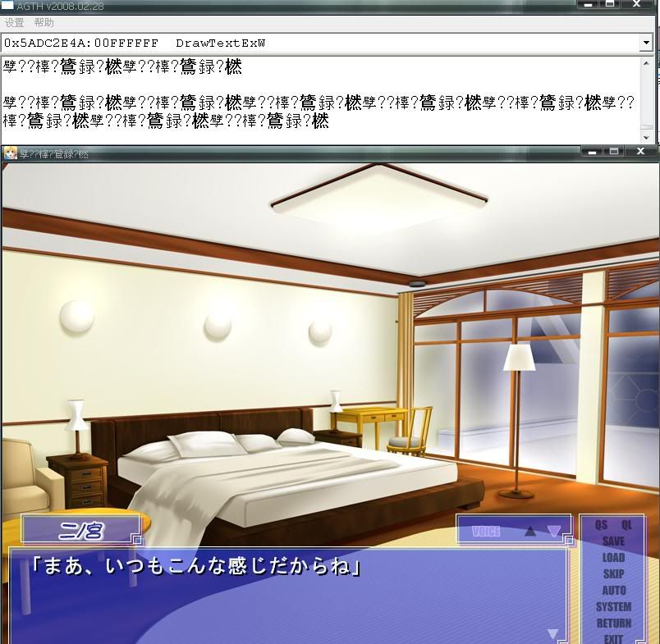Close the game window
Screen dimensions: 660x644
[x=640, y=152]
